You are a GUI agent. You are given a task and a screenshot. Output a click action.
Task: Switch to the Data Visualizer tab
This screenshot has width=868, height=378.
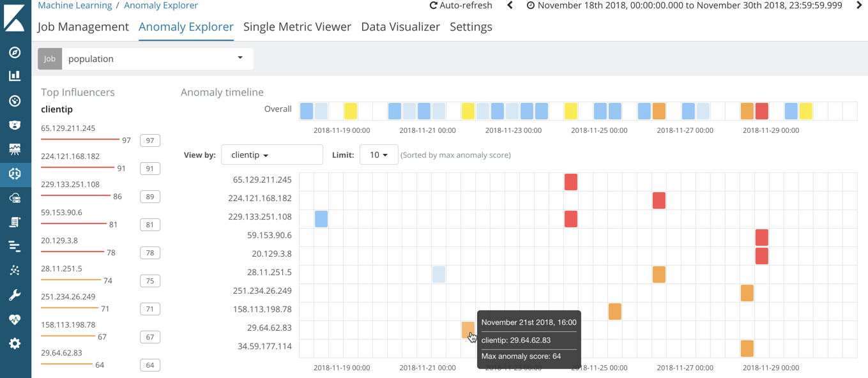[400, 27]
